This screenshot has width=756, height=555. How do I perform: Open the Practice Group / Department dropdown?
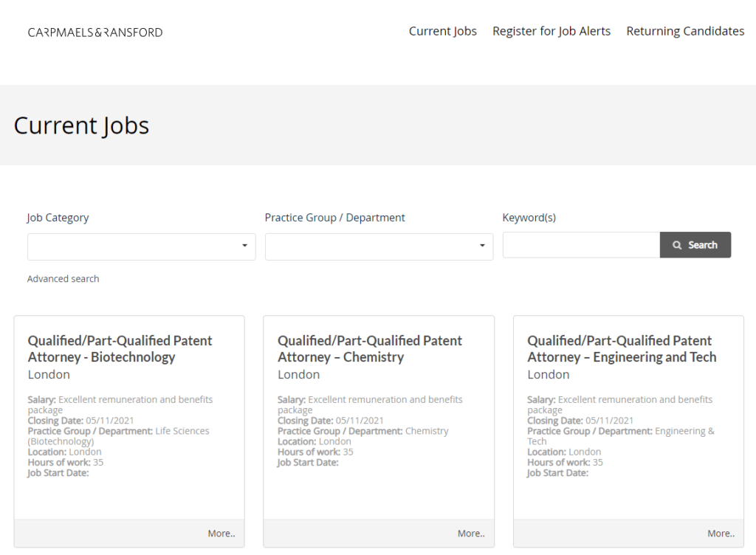378,247
